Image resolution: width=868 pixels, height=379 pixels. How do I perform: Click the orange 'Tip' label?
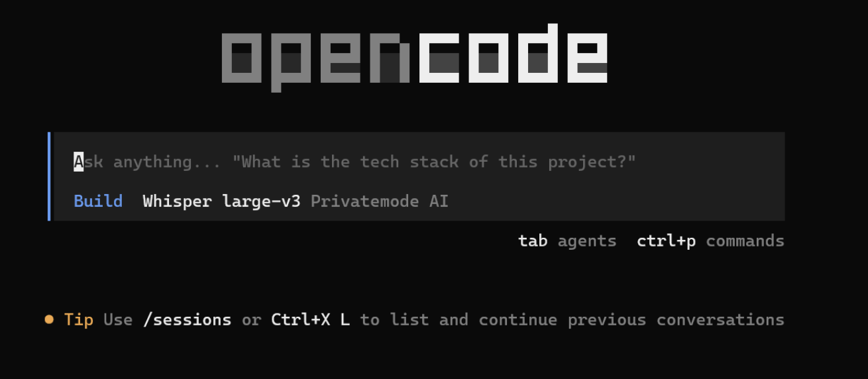click(x=79, y=320)
